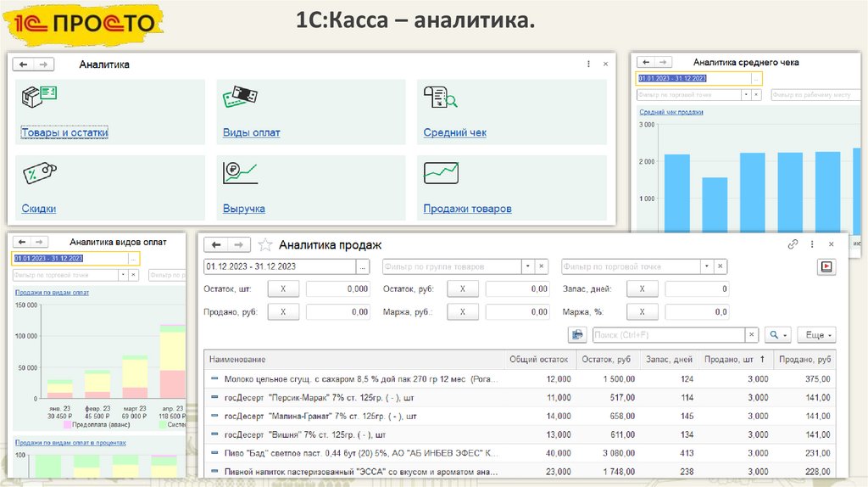Open the three-dot menu in the Аналитика window
Viewport: 868px width, 487px height.
[x=588, y=64]
